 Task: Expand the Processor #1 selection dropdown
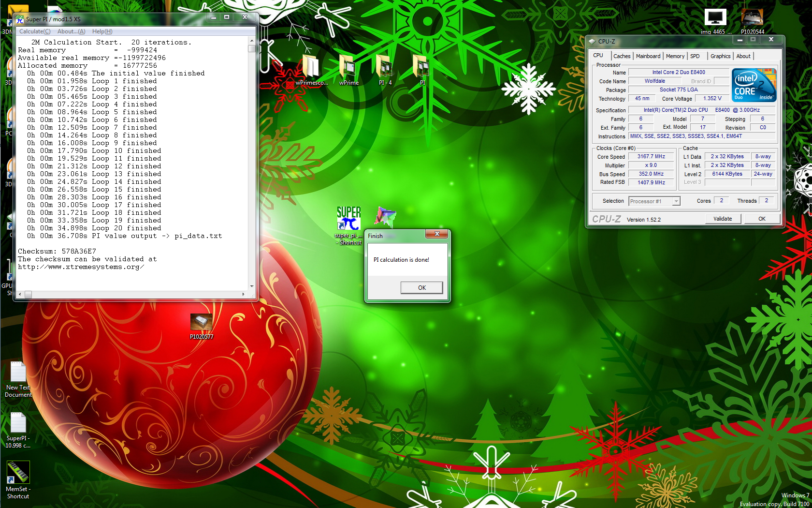click(676, 201)
